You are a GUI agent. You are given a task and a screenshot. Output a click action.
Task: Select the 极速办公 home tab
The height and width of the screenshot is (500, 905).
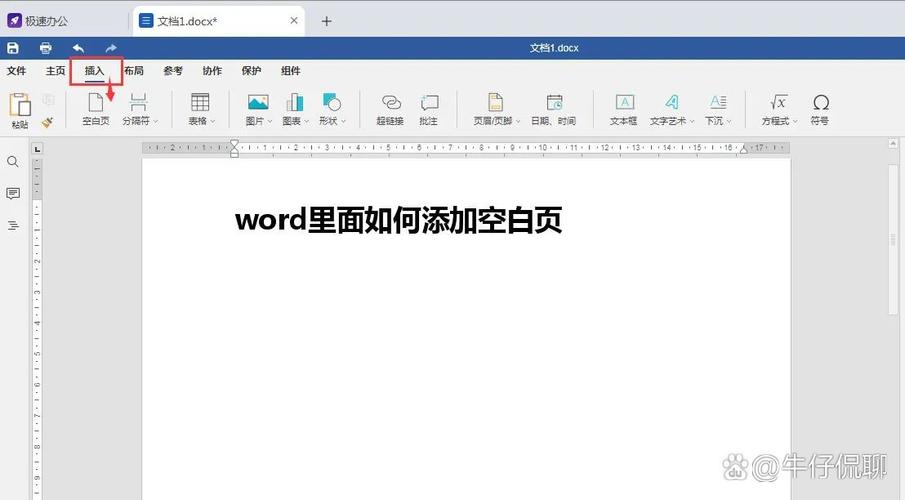point(38,21)
